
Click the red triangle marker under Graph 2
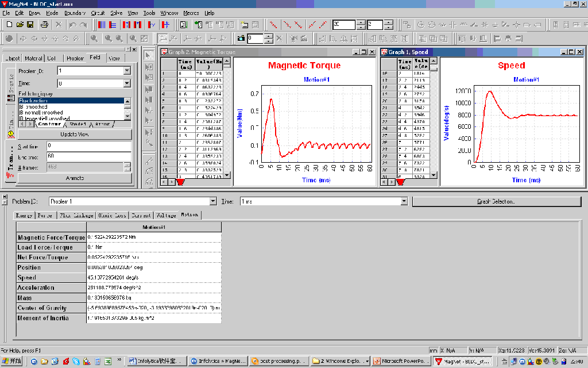180,182
